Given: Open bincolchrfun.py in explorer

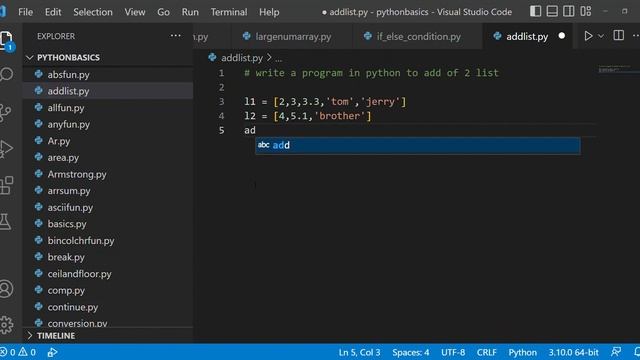Looking at the screenshot, I should click(108, 241).
